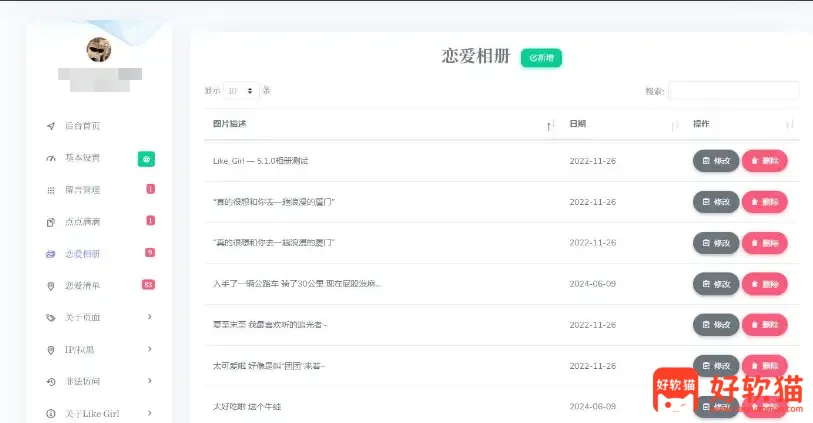813x423 pixels.
Task: Sort by the 日期 column arrows
Action: 675,125
